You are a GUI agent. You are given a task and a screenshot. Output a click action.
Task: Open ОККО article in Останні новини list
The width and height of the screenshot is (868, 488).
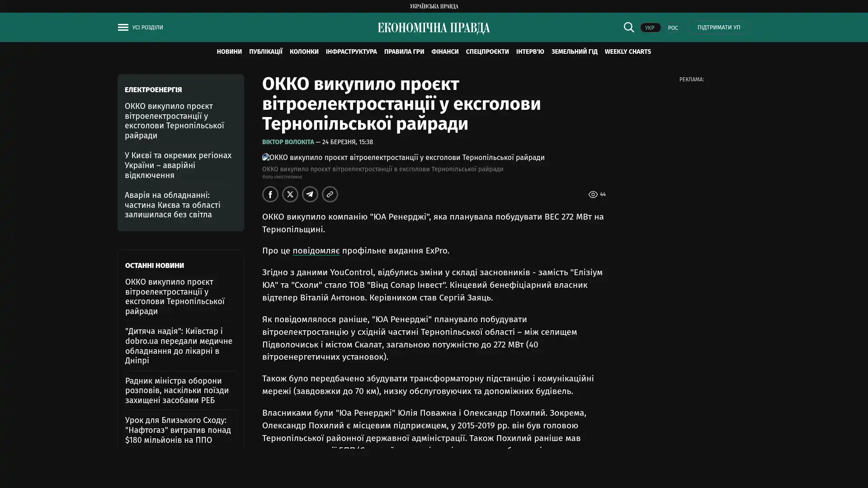tap(175, 296)
